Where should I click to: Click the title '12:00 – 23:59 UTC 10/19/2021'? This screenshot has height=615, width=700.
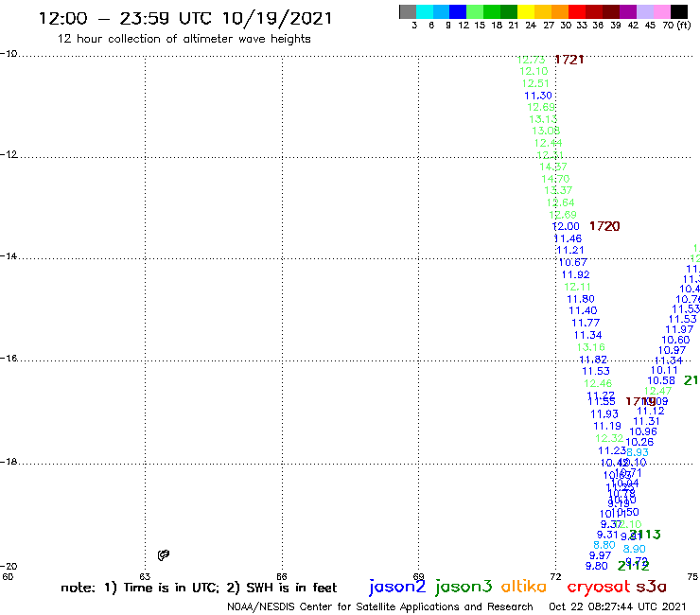185,18
